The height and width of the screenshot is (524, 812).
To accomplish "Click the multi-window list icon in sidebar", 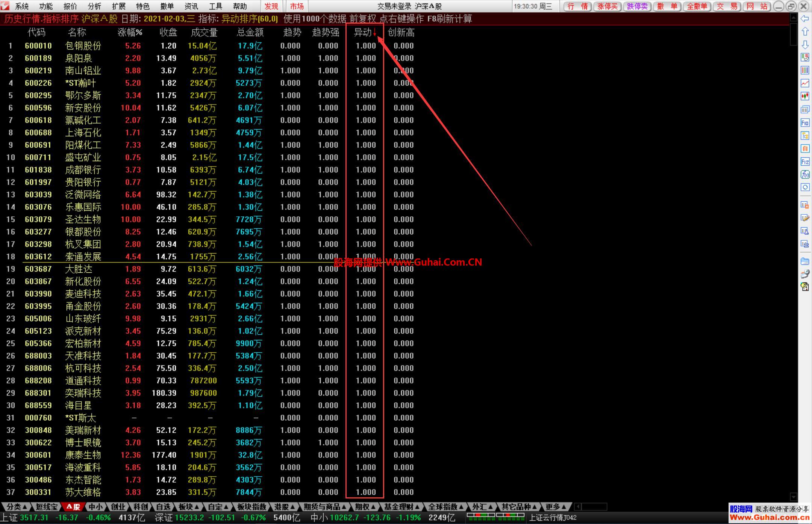I will [x=805, y=109].
